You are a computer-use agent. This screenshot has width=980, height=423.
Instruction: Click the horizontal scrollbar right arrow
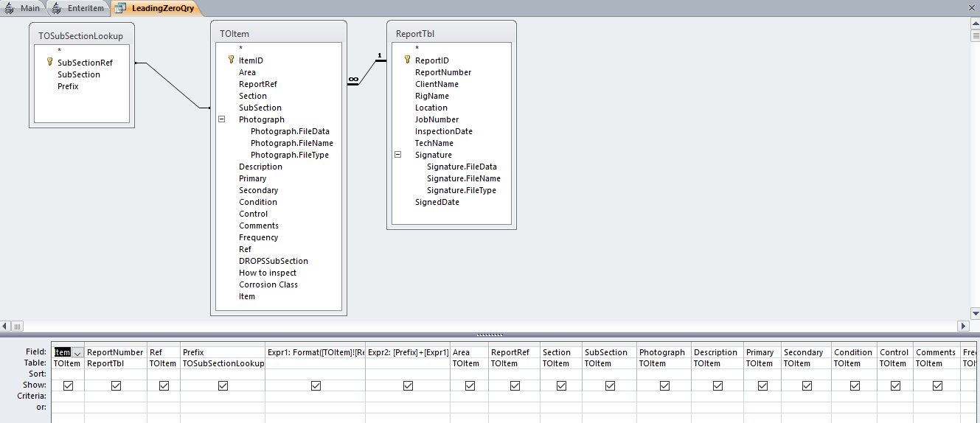coord(963,326)
